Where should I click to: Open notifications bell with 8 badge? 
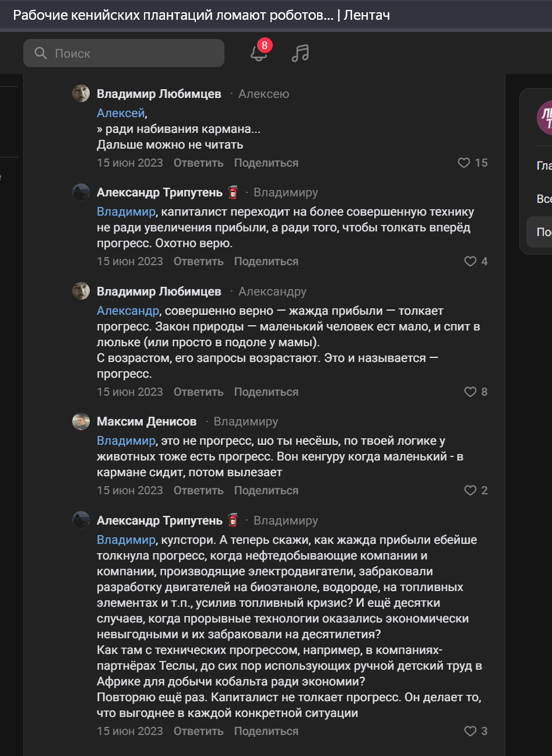pos(259,52)
